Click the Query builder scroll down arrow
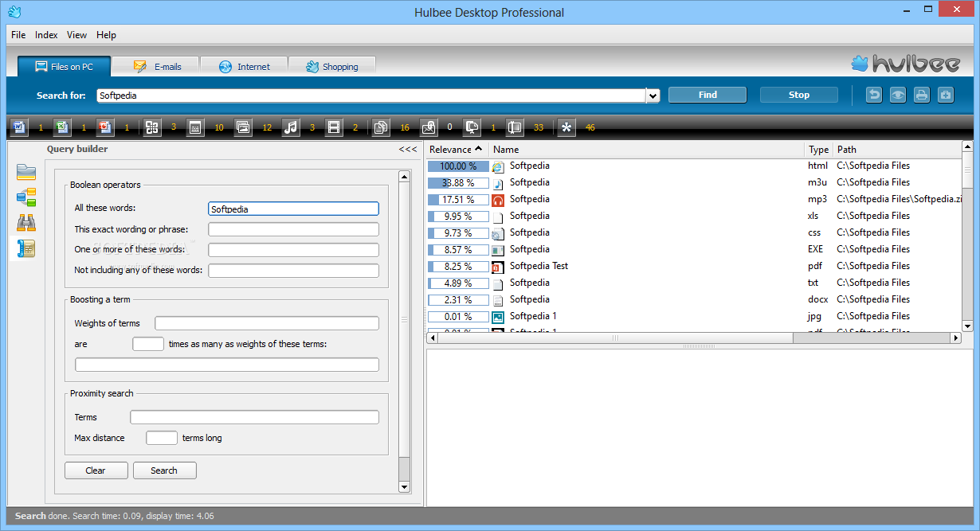This screenshot has width=980, height=531. click(x=404, y=486)
